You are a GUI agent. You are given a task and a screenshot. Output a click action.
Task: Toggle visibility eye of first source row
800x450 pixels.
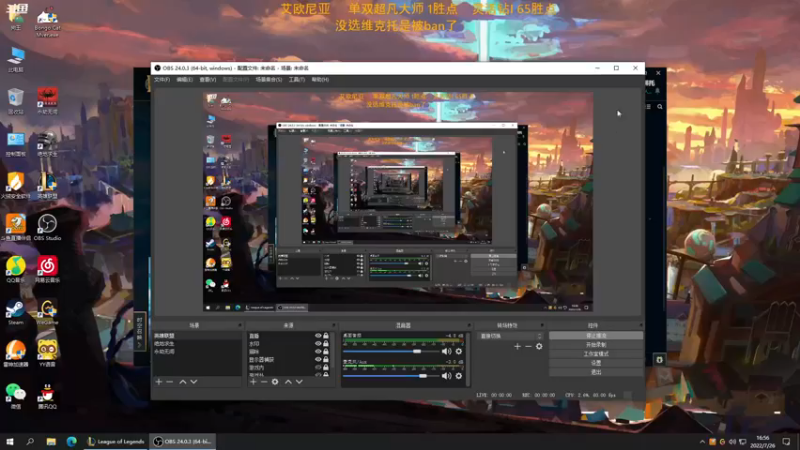[318, 336]
